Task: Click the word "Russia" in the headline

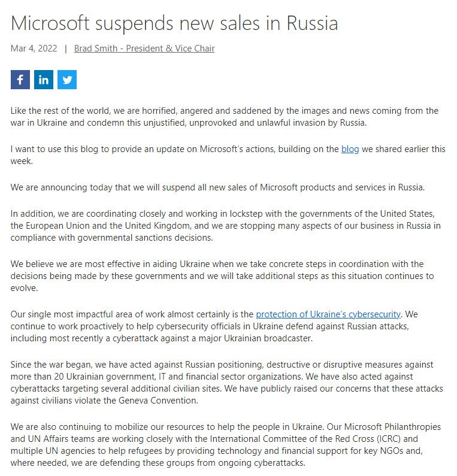Action: tap(312, 23)
